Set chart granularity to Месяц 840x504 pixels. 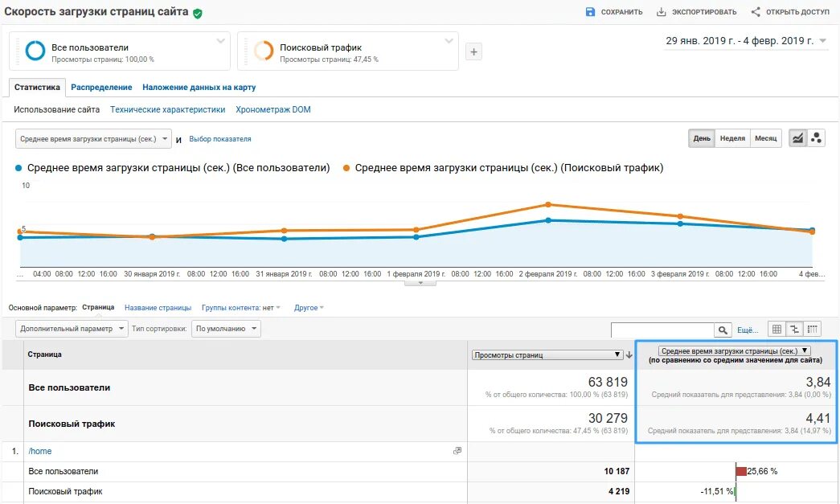(765, 138)
